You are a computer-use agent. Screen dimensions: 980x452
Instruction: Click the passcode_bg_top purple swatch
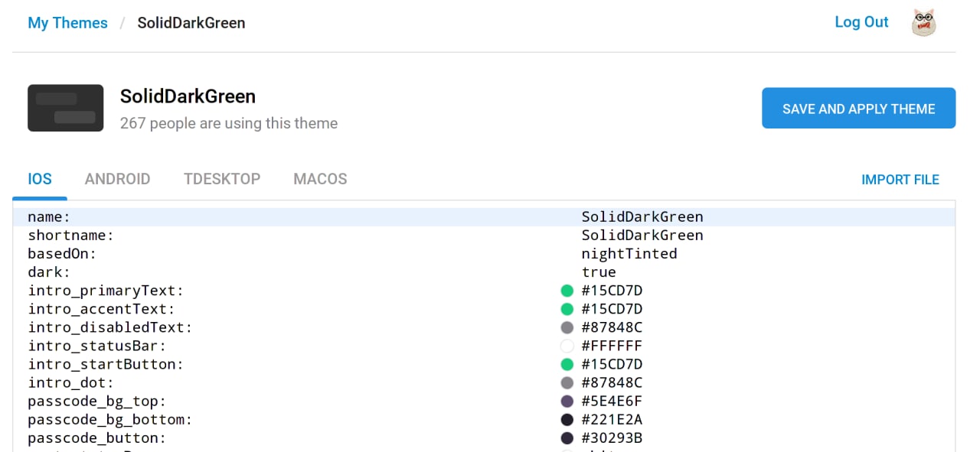tap(567, 401)
